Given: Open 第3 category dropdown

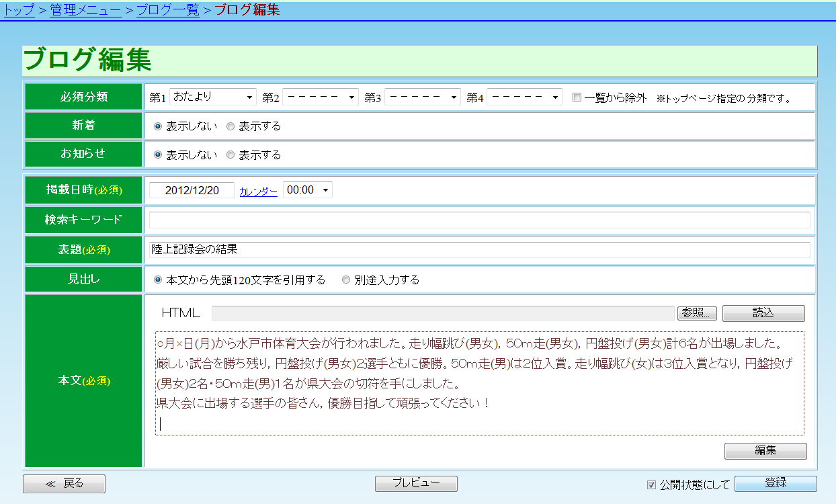Looking at the screenshot, I should pos(423,97).
